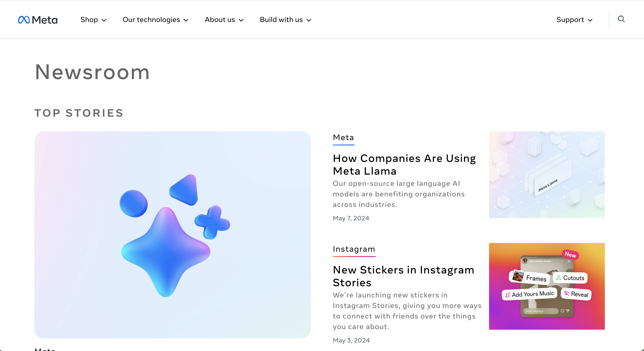Click the Newsroom page heading
Image resolution: width=644 pixels, height=351 pixels.
click(92, 72)
